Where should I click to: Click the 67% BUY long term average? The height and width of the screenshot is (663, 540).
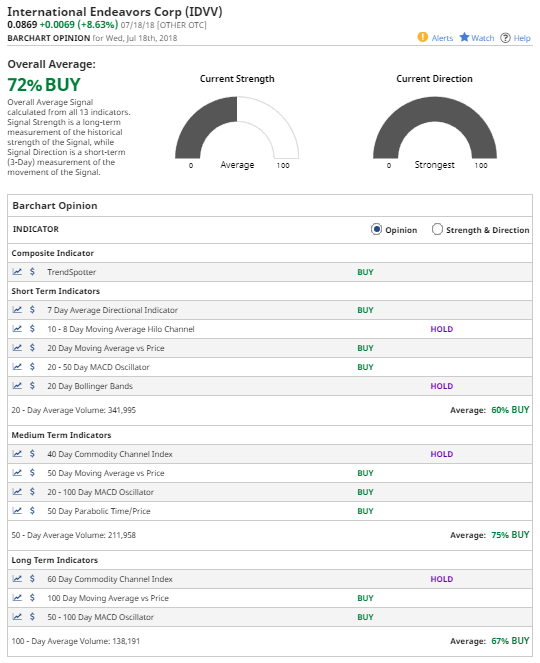coord(510,641)
